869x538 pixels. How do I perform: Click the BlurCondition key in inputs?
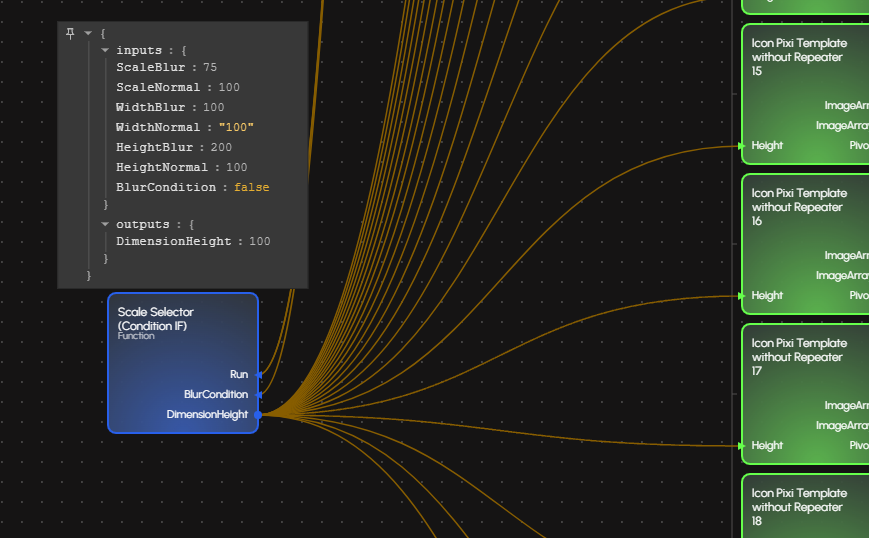pyautogui.click(x=166, y=187)
